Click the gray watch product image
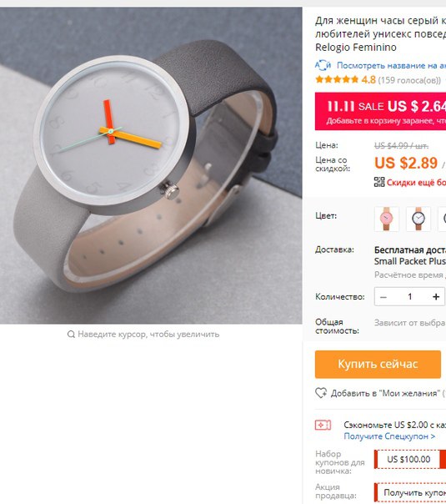Viewport: 446px width, 504px height. [x=151, y=165]
